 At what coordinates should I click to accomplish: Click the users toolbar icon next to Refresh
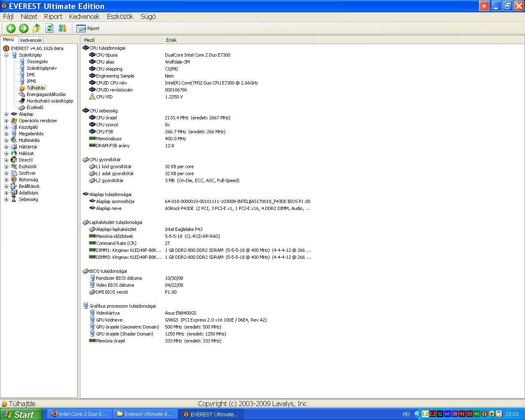(x=62, y=28)
